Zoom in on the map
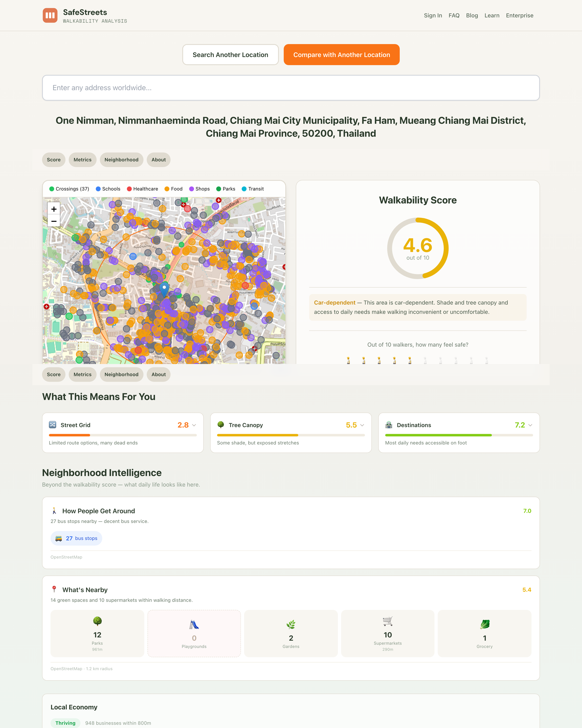The width and height of the screenshot is (582, 728). [54, 209]
